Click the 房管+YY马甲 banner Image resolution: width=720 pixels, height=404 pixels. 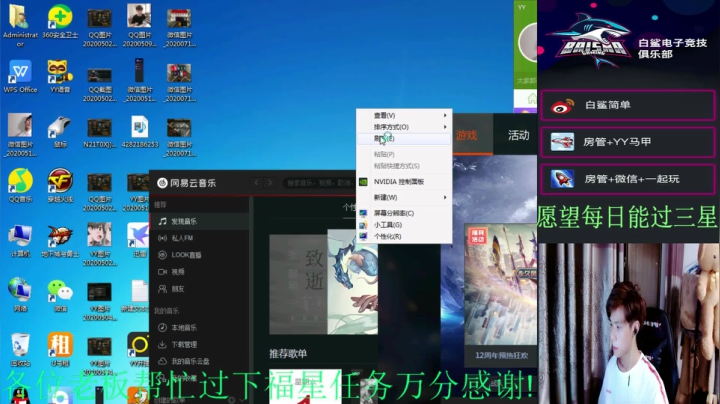(628, 142)
